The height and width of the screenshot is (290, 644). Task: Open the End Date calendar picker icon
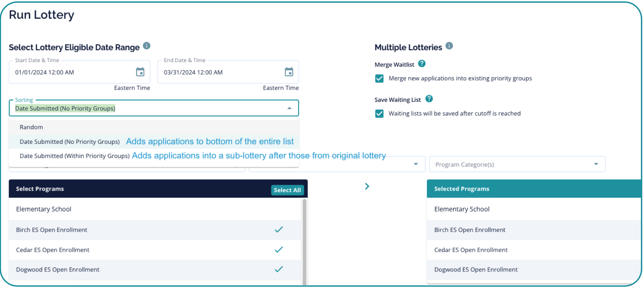[289, 72]
